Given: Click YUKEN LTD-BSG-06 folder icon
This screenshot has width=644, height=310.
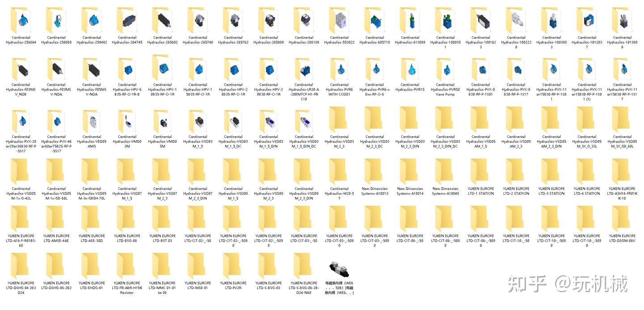Looking at the screenshot, I should pyautogui.click(x=127, y=219).
